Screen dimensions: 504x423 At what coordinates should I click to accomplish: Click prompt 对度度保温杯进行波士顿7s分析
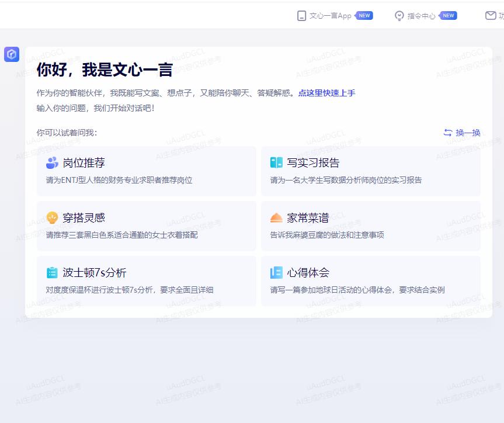(129, 290)
